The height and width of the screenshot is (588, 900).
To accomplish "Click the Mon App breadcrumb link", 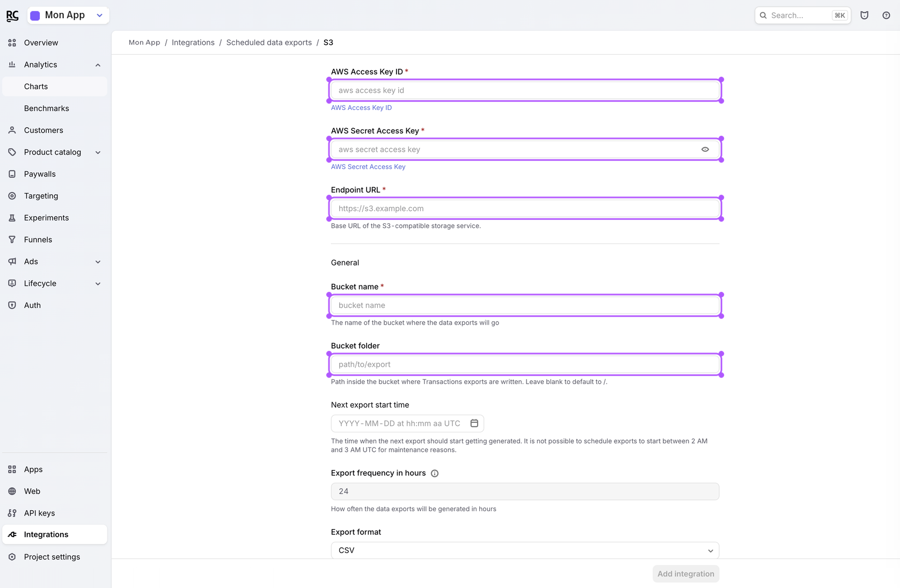I will coord(144,42).
